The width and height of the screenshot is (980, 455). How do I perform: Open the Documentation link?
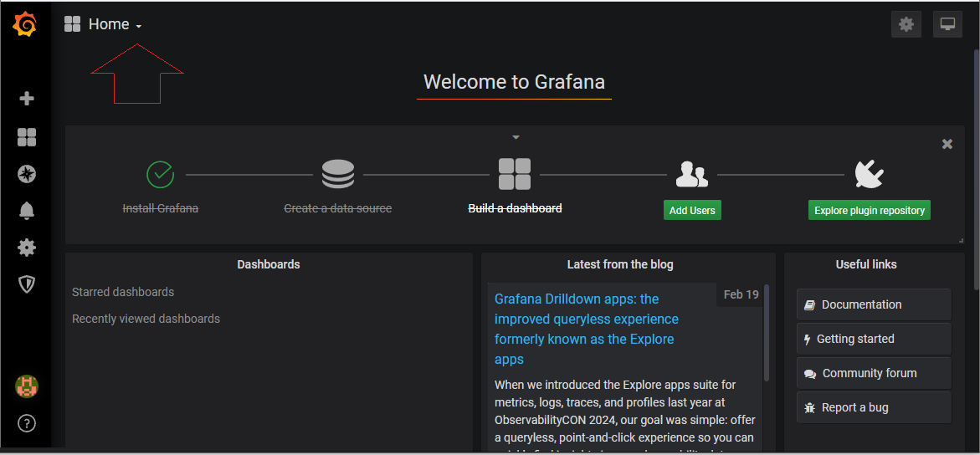pyautogui.click(x=874, y=304)
